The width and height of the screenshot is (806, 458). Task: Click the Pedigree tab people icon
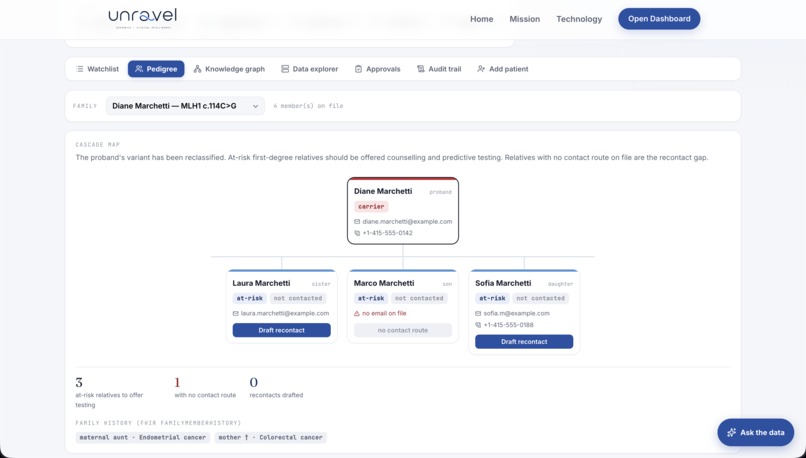pos(139,69)
